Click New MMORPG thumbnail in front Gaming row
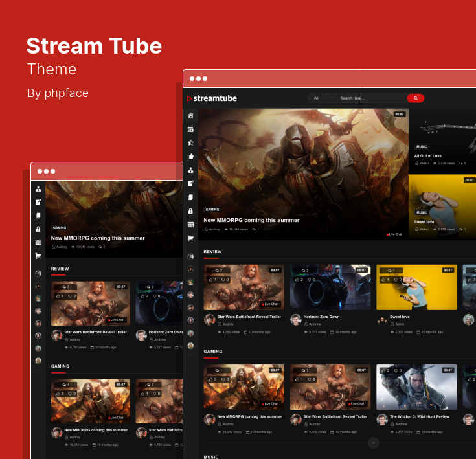This screenshot has height=459, width=476. 244,387
